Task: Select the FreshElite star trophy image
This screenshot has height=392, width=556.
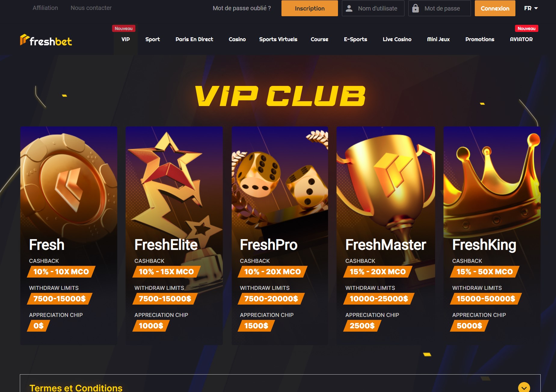Action: point(174,183)
